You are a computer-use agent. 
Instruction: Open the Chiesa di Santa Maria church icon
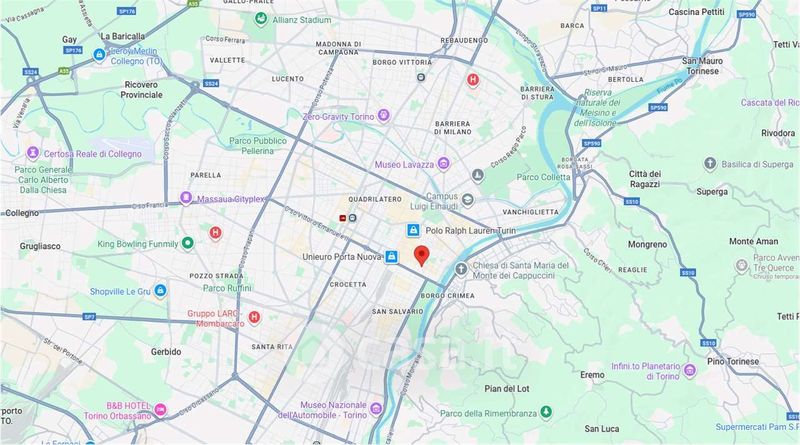(x=461, y=269)
